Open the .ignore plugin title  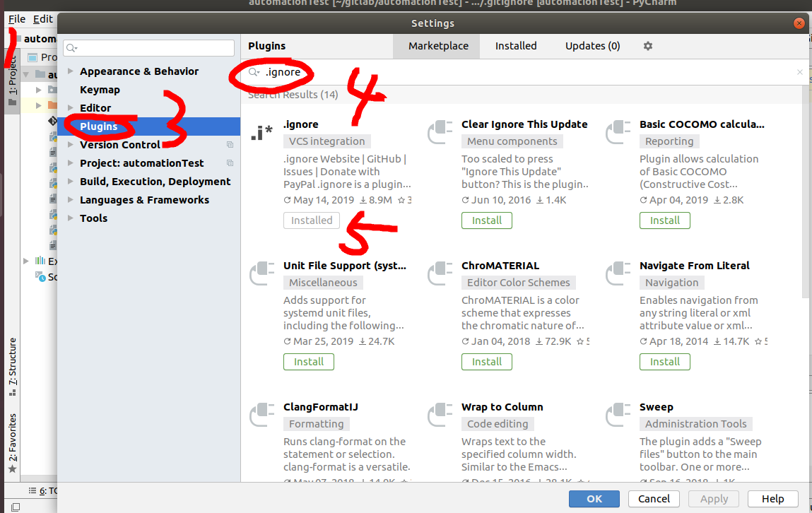click(301, 125)
